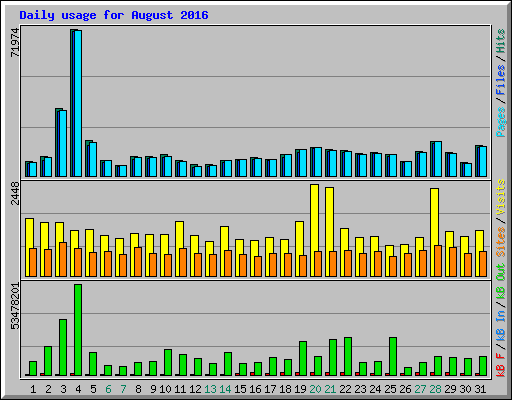The image size is (512, 400).
Task: Click the "Daily usage for August 2016" title
Action: (114, 15)
